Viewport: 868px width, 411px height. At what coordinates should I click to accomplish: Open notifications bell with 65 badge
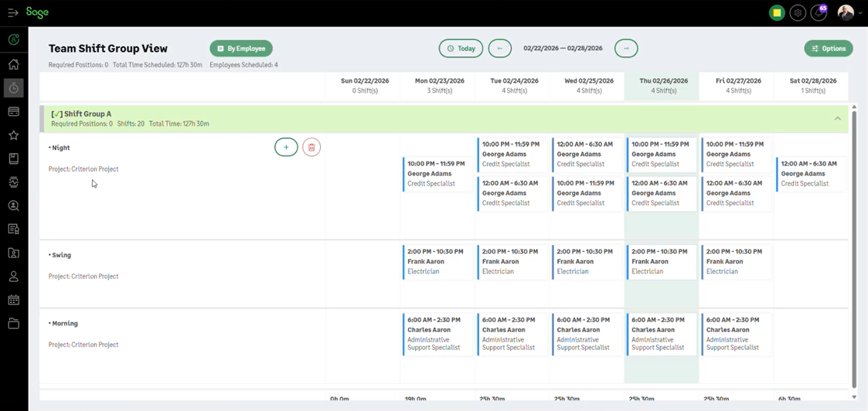[819, 12]
